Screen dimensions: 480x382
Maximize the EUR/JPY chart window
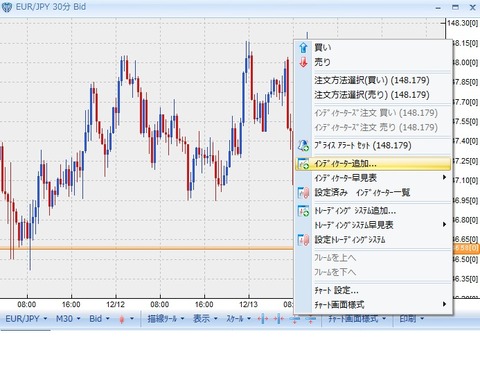coord(455,7)
